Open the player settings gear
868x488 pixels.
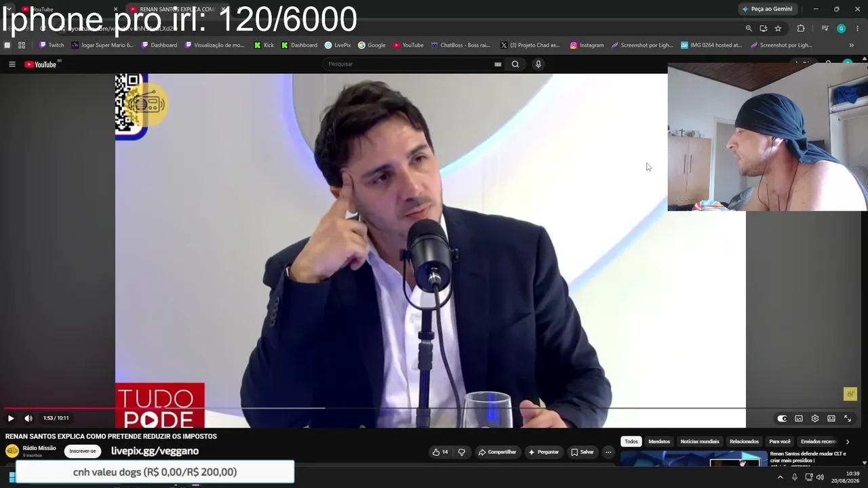pyautogui.click(x=815, y=418)
